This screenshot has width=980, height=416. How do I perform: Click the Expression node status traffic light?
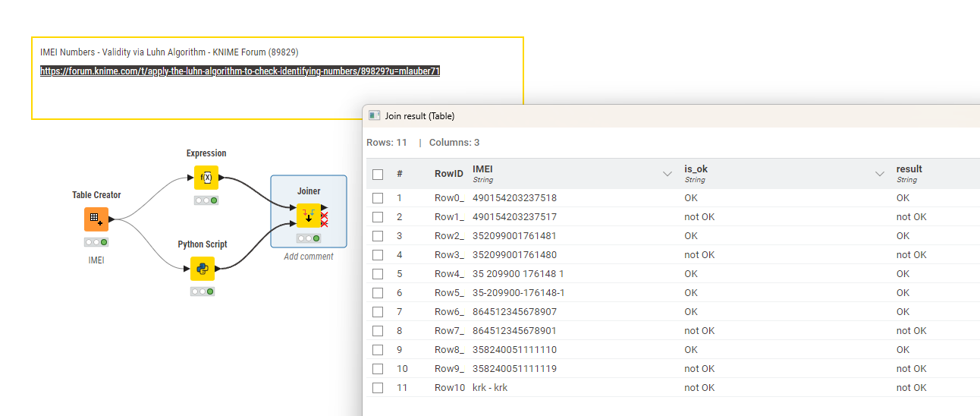(x=206, y=200)
